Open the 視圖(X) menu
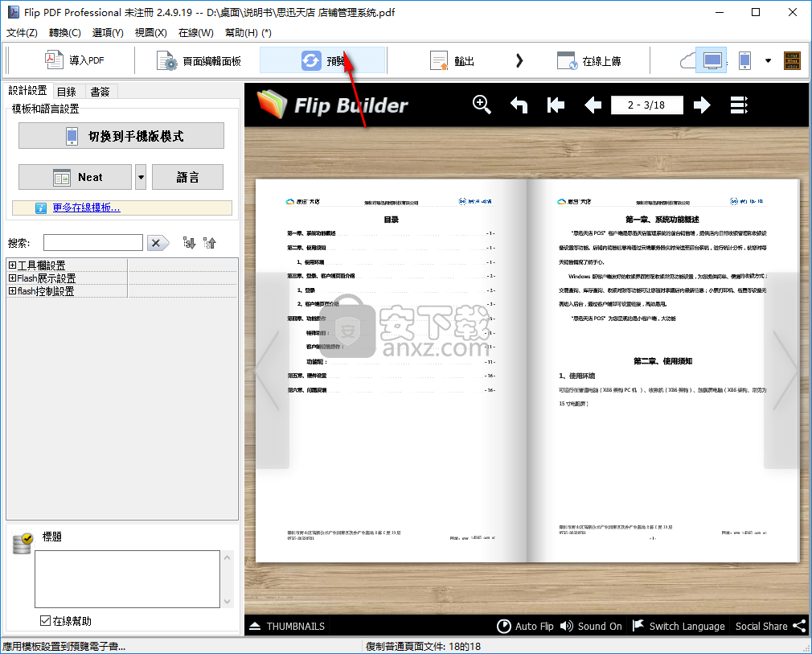The image size is (812, 654). coord(150,33)
